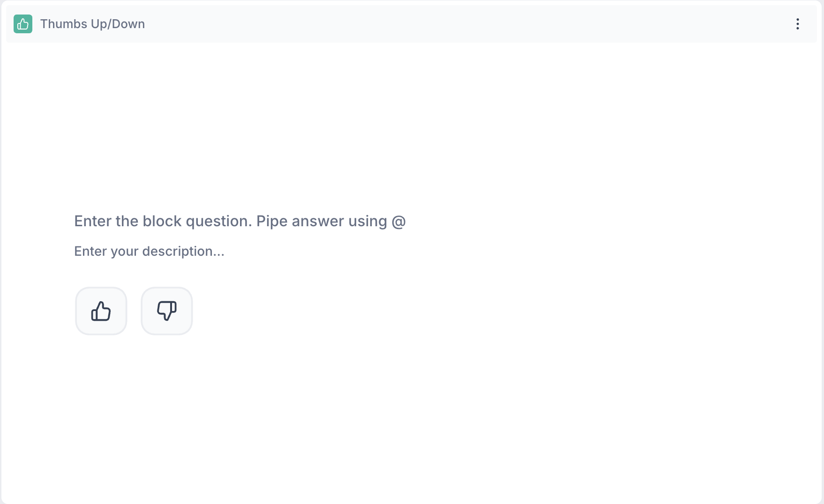Vote negative with the thumbs down icon

click(167, 311)
